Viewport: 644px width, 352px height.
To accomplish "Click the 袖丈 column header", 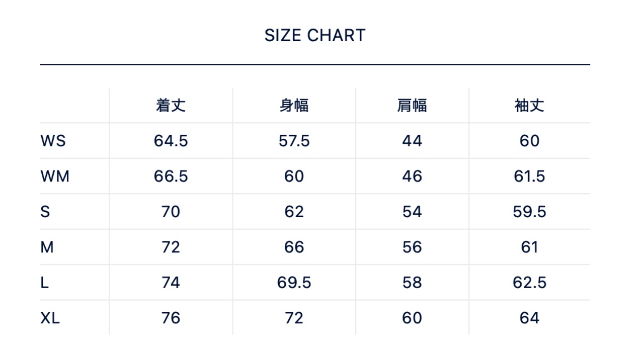I will point(529,106).
